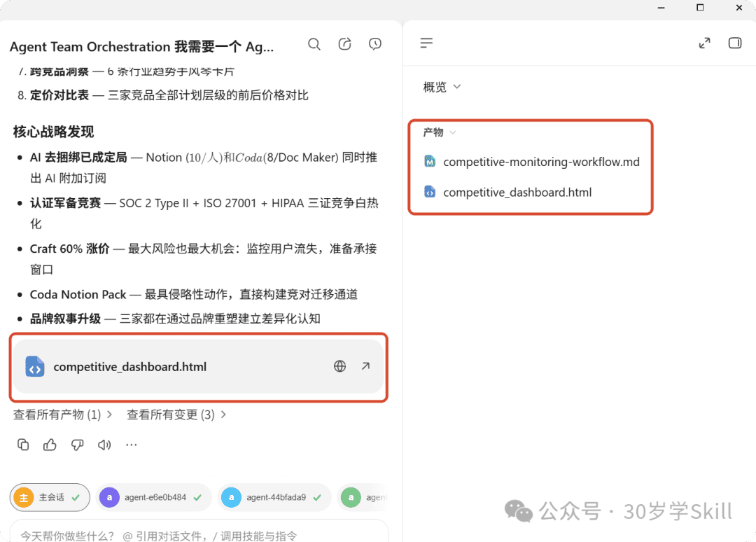Click the blue avatar of agent-44bfada9
Screen dimensions: 756x542
[x=231, y=497]
